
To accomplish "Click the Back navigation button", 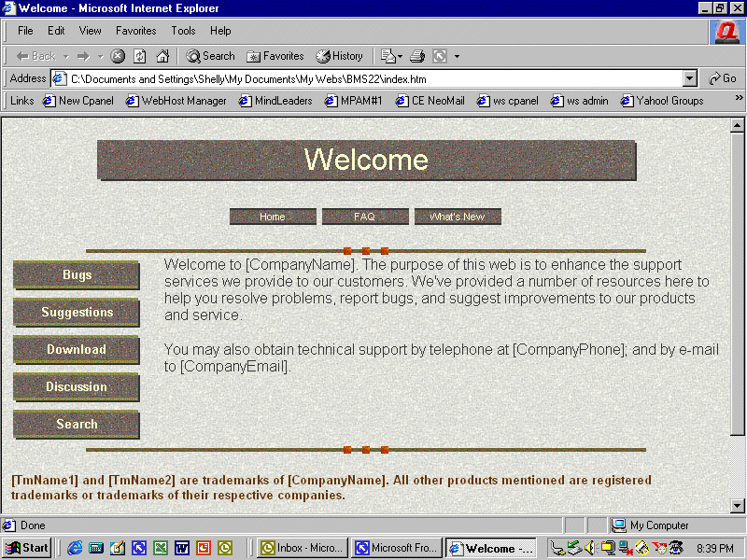I will click(36, 56).
